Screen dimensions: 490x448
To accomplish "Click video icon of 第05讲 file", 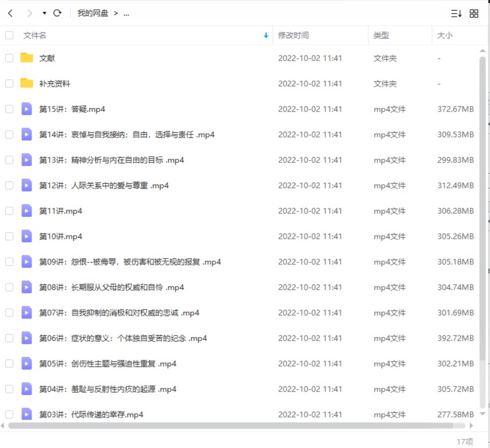I will 26,363.
